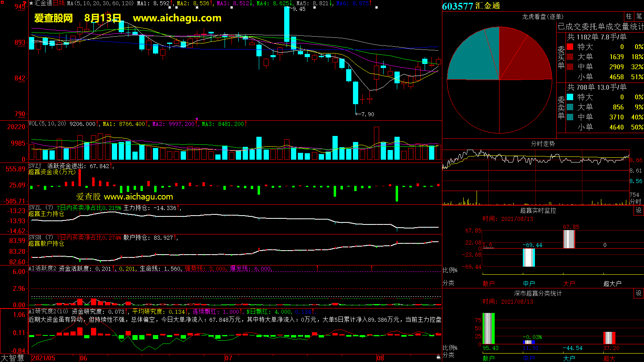Image resolution: width=644 pixels, height=362 pixels.
Task: Click the 08 month marker on timeline
Action: 380,358
